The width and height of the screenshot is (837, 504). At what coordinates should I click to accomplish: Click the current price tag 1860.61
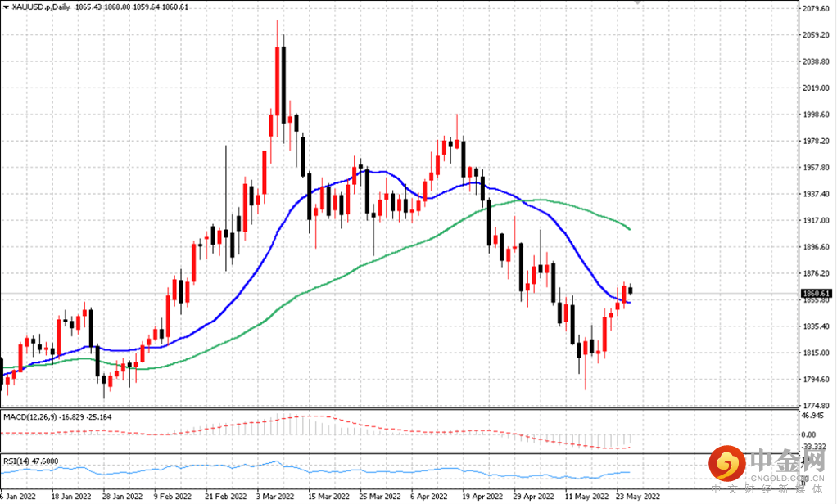tap(817, 294)
